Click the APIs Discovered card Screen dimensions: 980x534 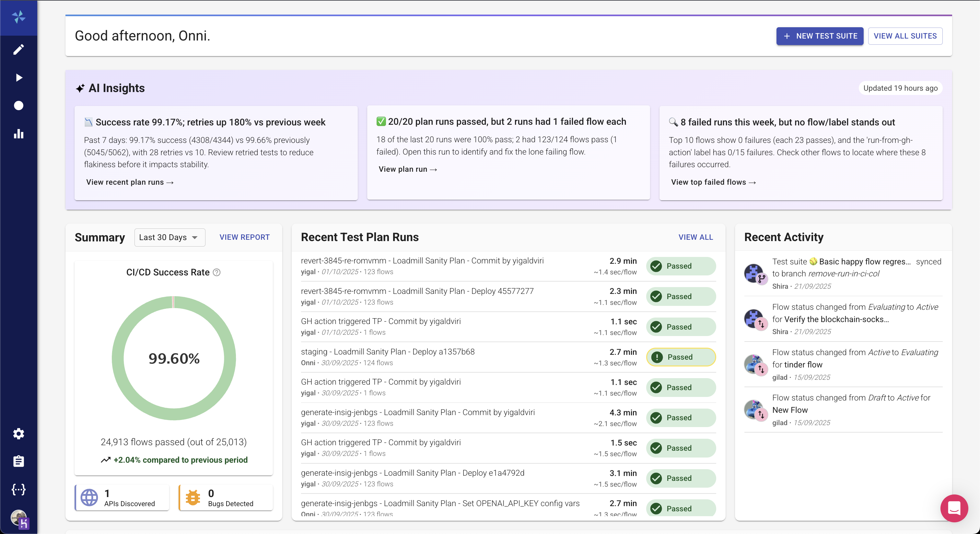122,497
